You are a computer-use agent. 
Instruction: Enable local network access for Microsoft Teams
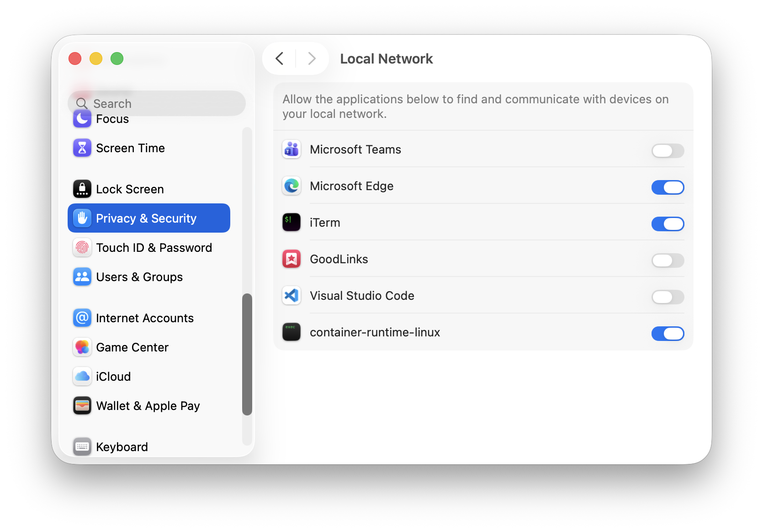point(668,151)
